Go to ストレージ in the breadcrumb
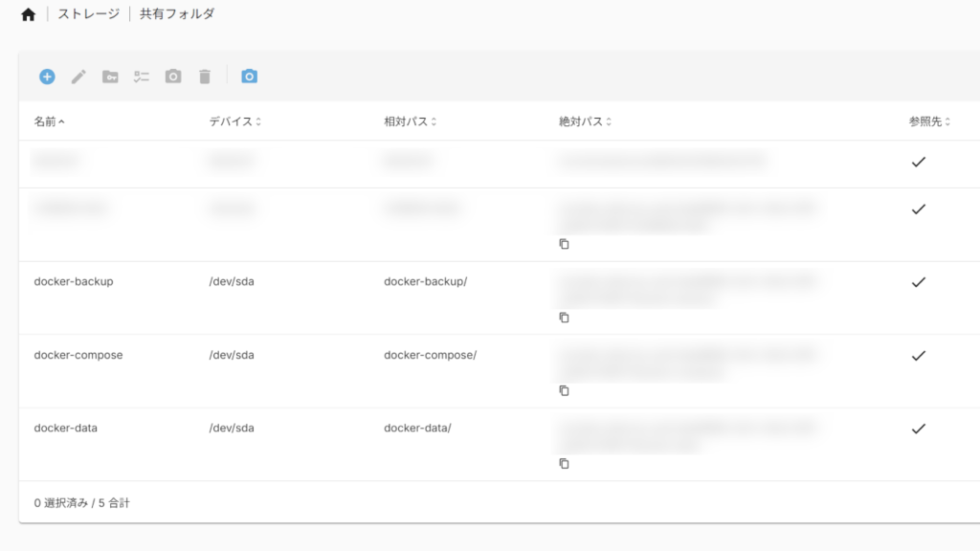Viewport: 980px width, 551px height. click(89, 14)
